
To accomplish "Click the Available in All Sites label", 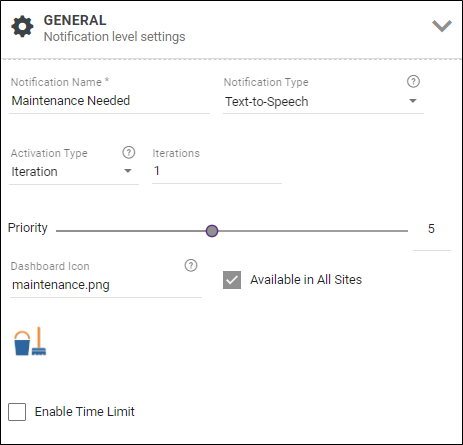I will click(306, 280).
